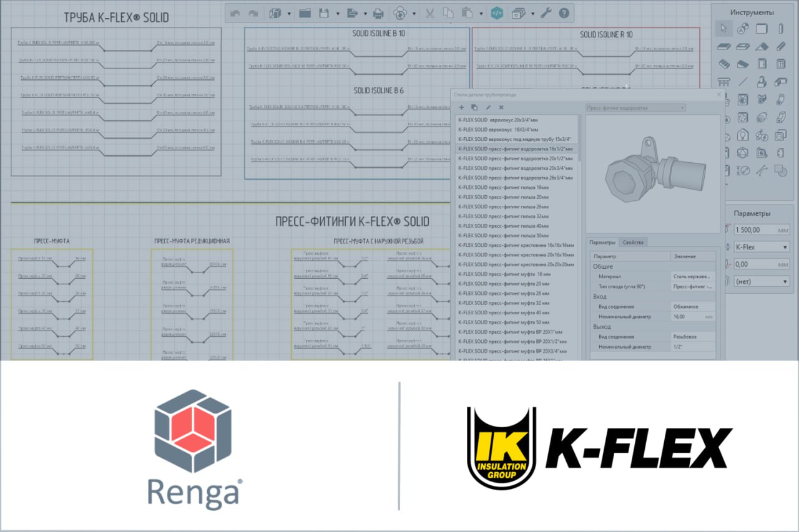Screen dimensions: 799x532
Task: Duplicate the style using the copy icon
Action: click(x=474, y=107)
